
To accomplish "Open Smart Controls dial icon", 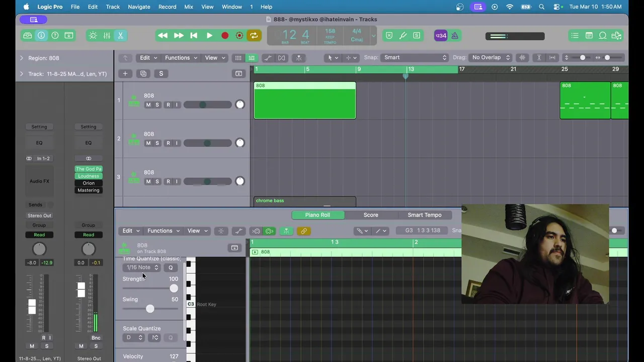I will pyautogui.click(x=93, y=36).
